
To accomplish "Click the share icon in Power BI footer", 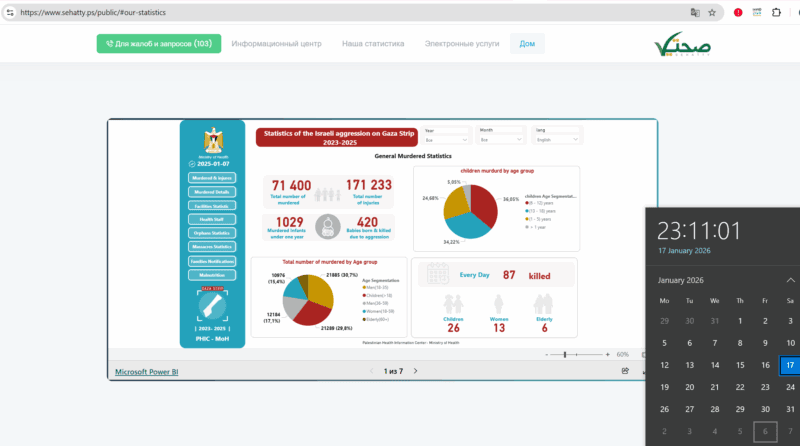I will click(625, 371).
